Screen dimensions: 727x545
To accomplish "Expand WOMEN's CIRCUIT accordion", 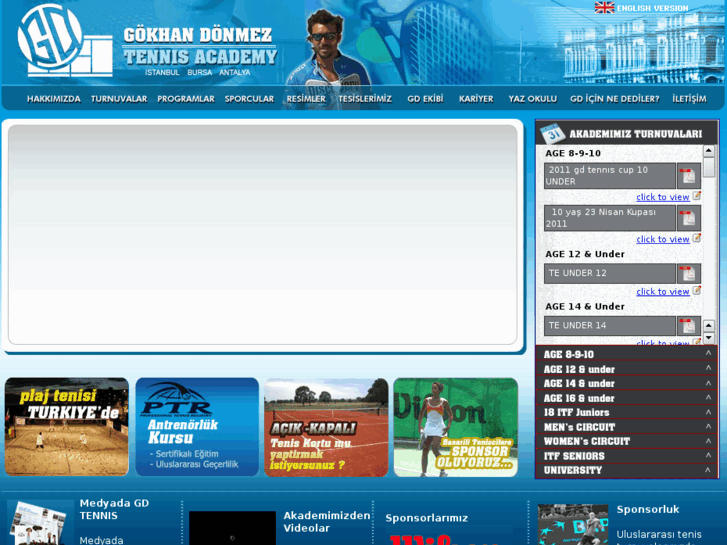I will coord(627,441).
